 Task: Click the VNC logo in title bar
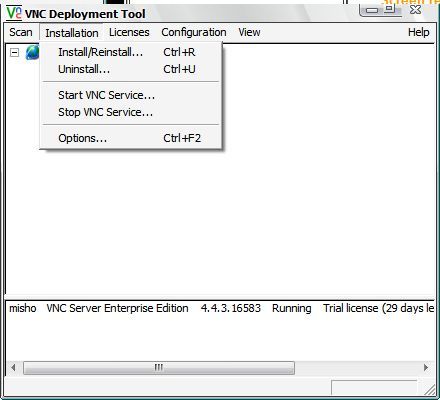(x=14, y=13)
